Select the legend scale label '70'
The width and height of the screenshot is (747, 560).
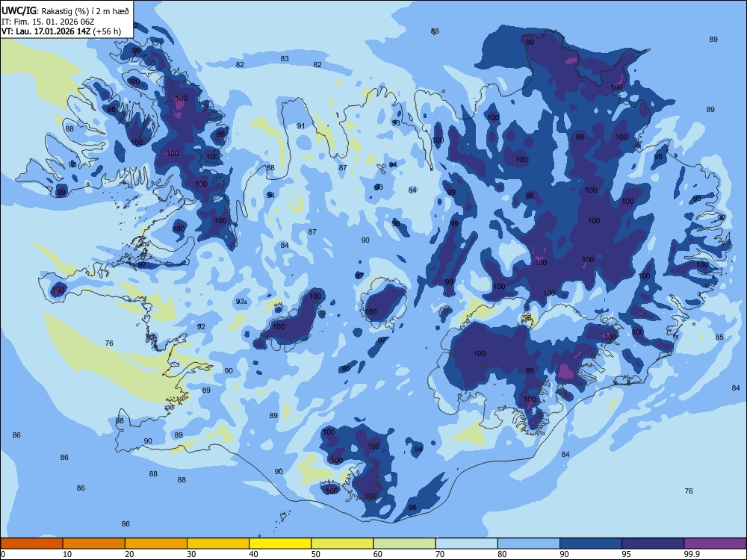pos(440,554)
